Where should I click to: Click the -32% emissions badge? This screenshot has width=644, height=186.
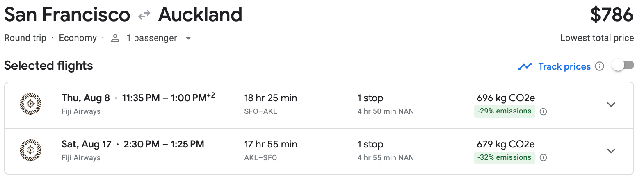coord(504,158)
